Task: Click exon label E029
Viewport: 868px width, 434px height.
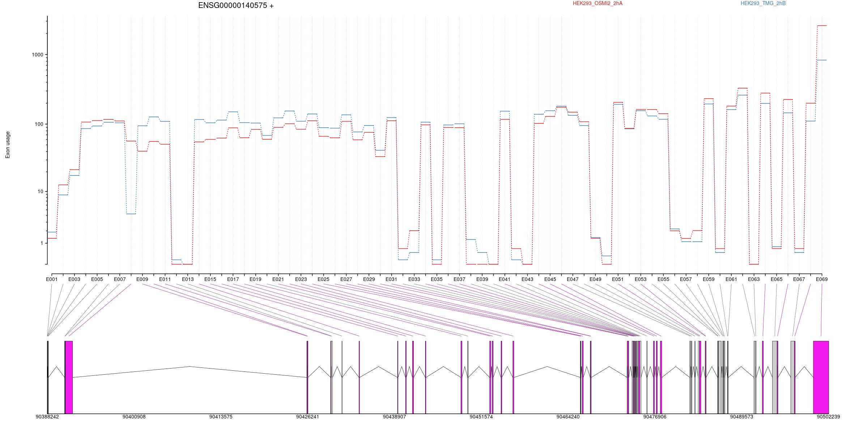Action: (369, 279)
